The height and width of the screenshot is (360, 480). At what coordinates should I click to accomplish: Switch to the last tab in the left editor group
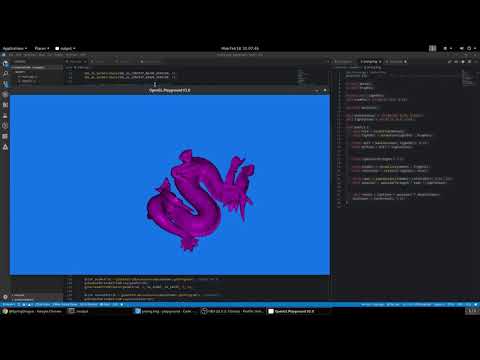tap(151, 62)
